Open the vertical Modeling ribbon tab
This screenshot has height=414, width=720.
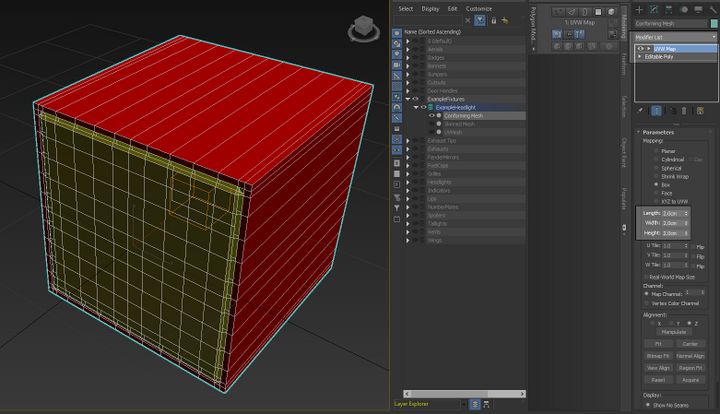pos(624,23)
